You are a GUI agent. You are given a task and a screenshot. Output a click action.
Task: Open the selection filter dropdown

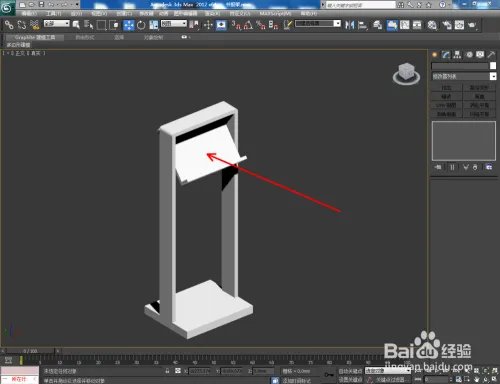click(x=57, y=24)
